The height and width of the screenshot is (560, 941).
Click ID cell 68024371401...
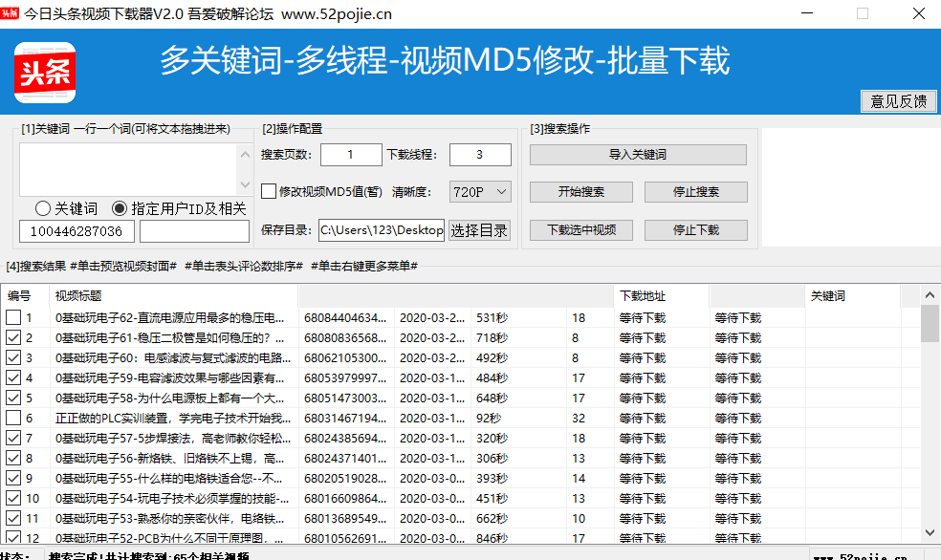click(345, 459)
